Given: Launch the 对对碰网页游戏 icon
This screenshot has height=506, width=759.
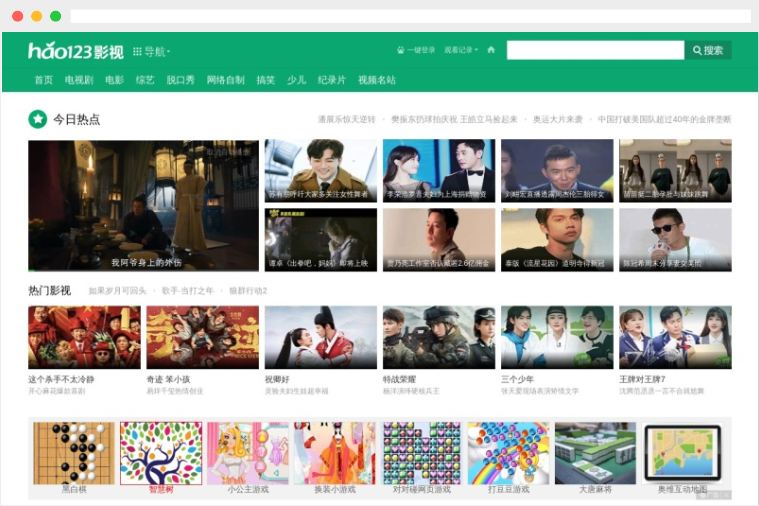Looking at the screenshot, I should [x=422, y=453].
